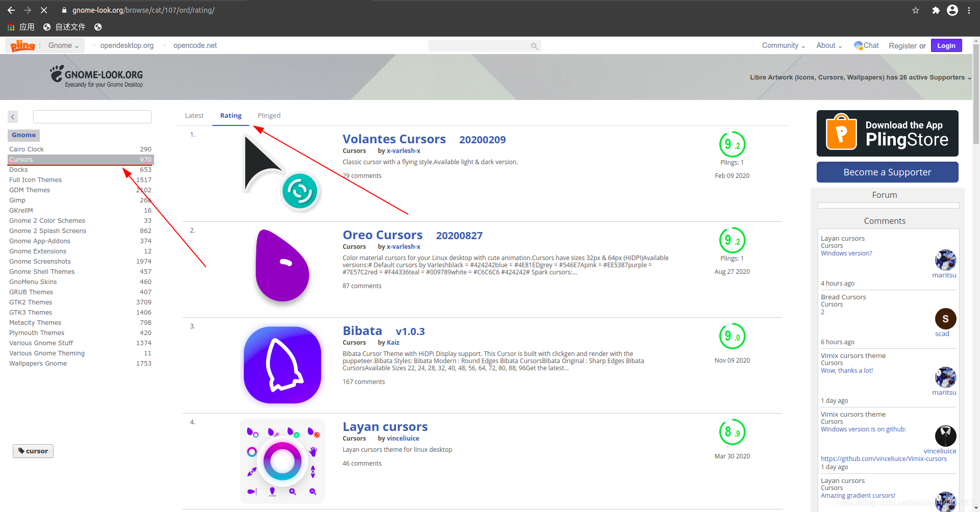
Task: Click vinceliuice's avatar in comments
Action: [945, 436]
